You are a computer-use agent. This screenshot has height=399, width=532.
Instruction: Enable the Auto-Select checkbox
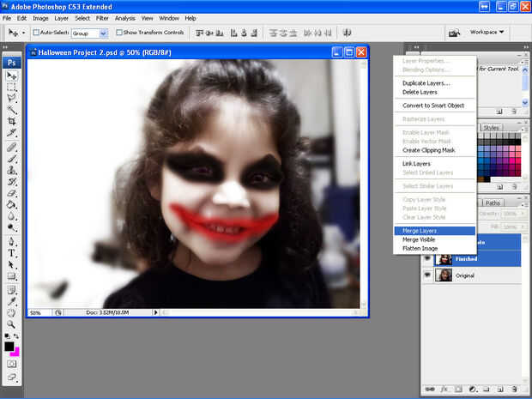[37, 33]
